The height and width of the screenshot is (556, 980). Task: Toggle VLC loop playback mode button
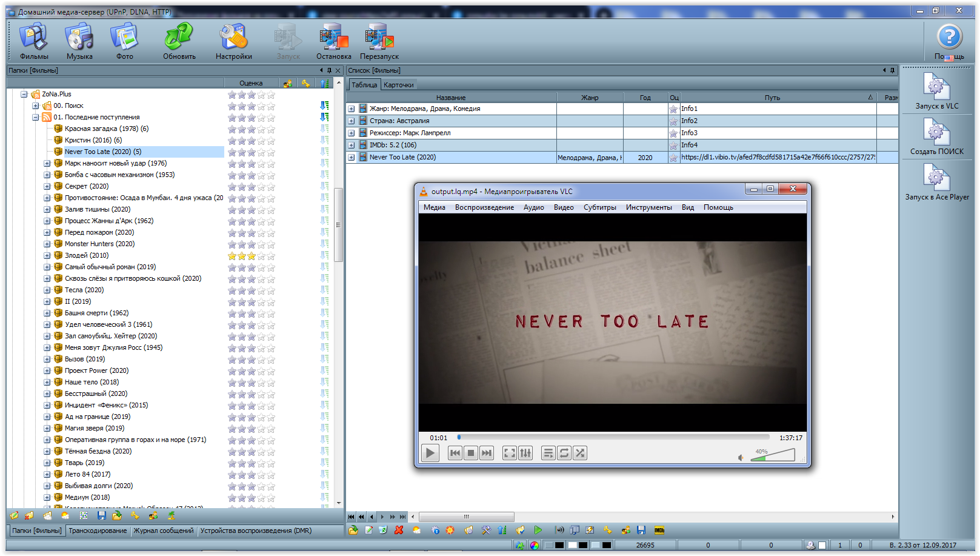click(564, 453)
